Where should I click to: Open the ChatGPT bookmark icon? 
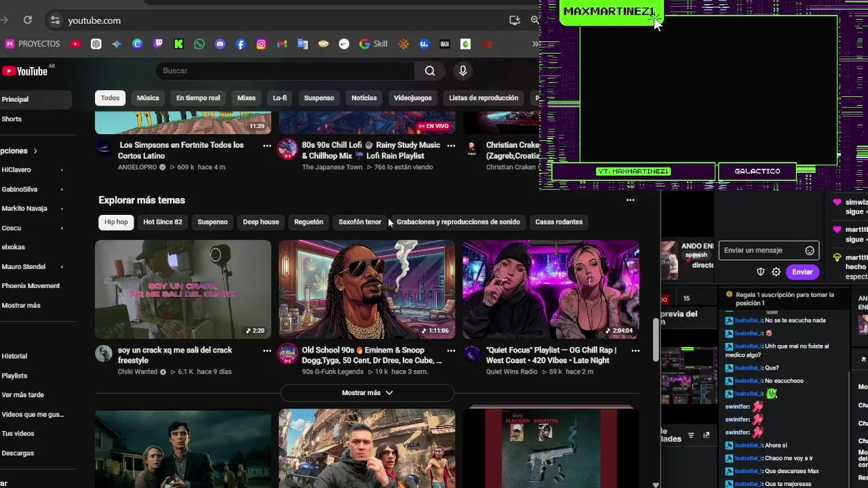(96, 44)
